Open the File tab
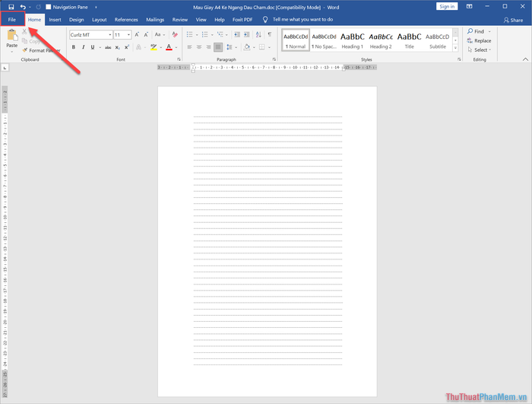Viewport: 532px width, 404px height. (x=11, y=19)
